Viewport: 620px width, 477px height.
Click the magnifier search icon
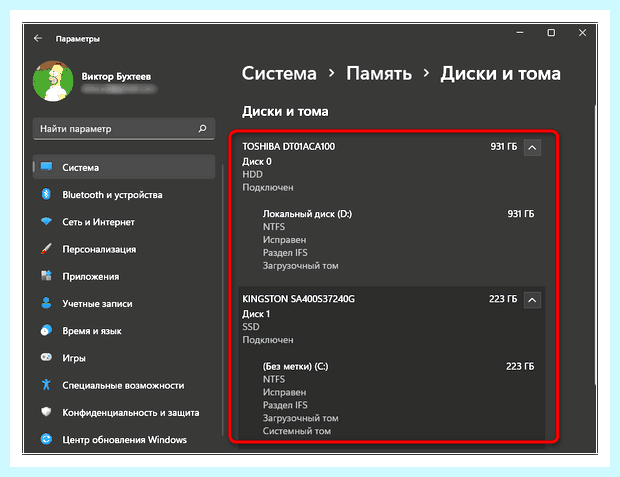202,128
